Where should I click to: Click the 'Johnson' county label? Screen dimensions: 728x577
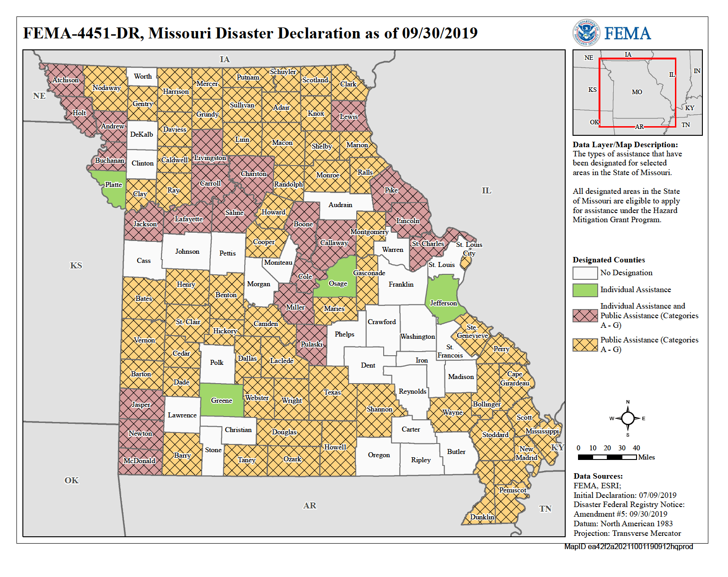coord(187,251)
